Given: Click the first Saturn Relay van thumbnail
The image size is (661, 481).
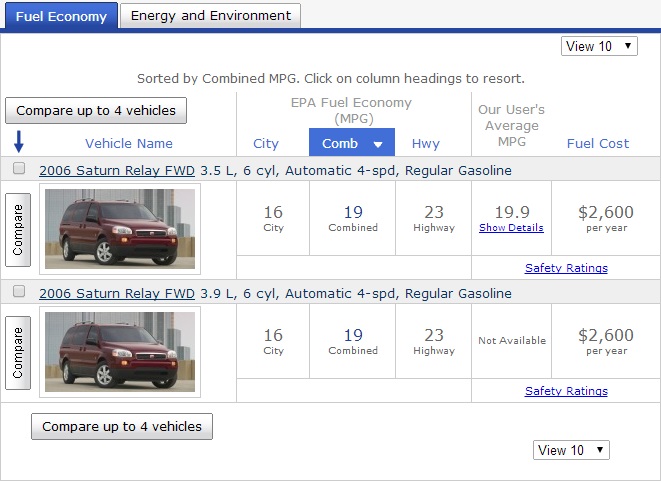Looking at the screenshot, I should [120, 229].
